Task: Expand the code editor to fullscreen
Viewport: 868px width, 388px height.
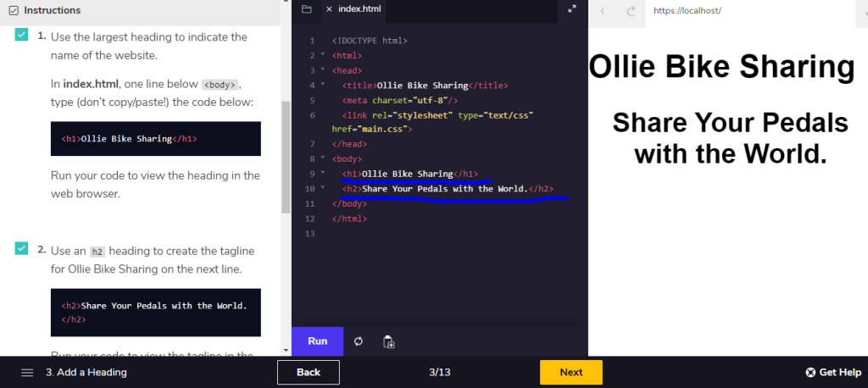Action: (x=572, y=9)
